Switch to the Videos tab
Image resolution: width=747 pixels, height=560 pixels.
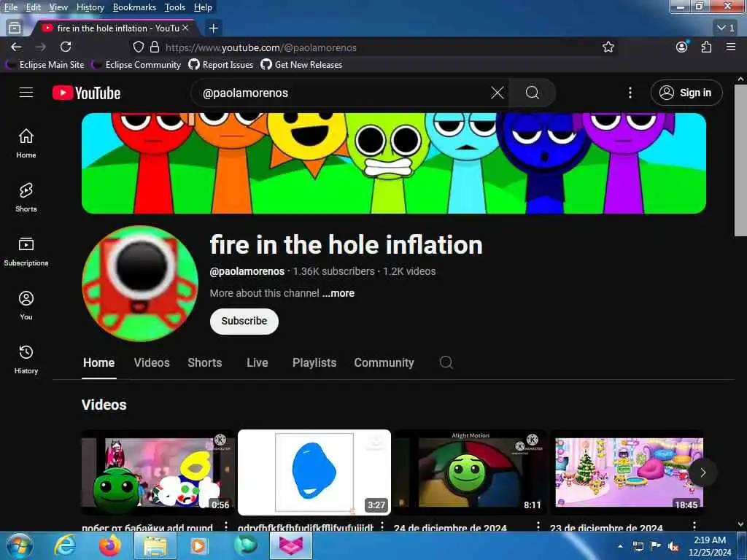[152, 363]
